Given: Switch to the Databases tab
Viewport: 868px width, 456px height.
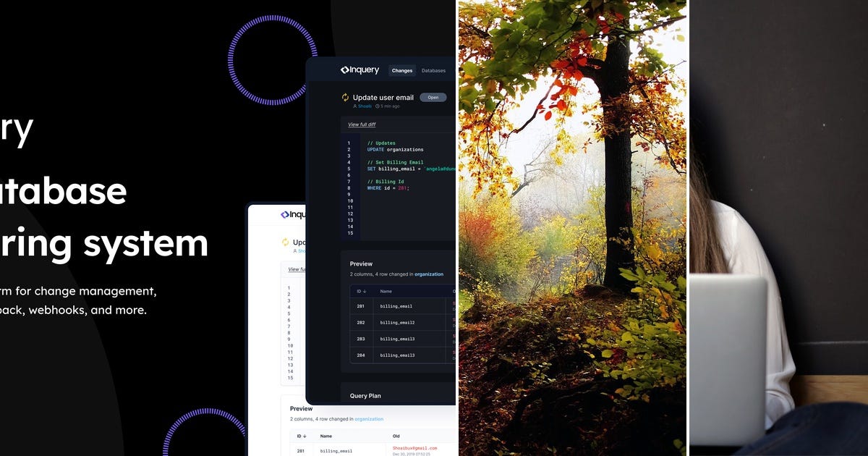Looking at the screenshot, I should pyautogui.click(x=434, y=71).
